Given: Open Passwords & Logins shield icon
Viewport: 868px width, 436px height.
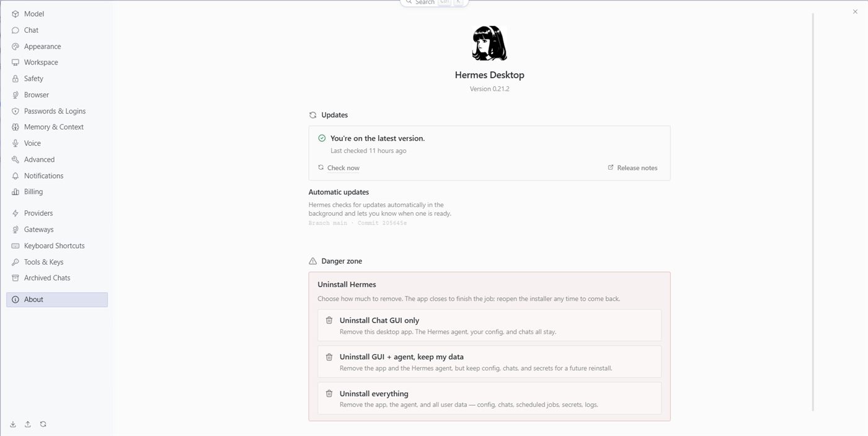Looking at the screenshot, I should [15, 111].
